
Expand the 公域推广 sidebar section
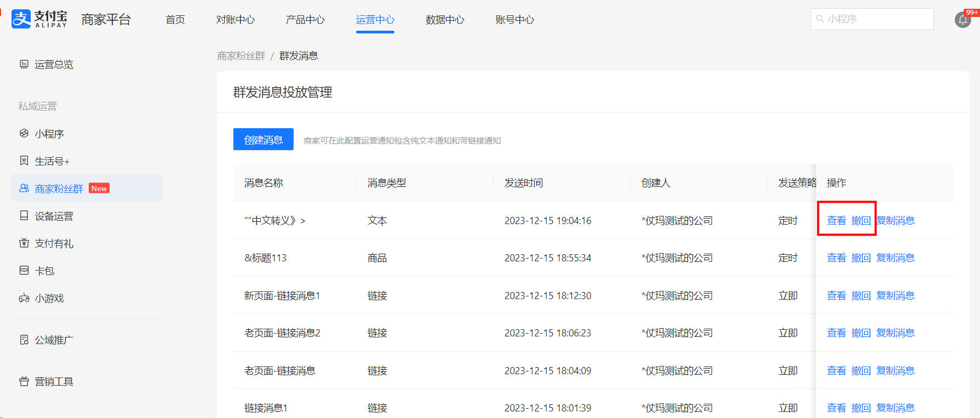54,340
